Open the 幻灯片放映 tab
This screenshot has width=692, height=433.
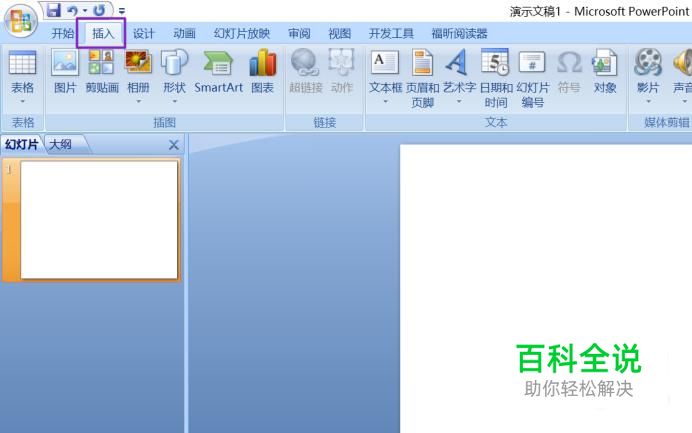(242, 33)
